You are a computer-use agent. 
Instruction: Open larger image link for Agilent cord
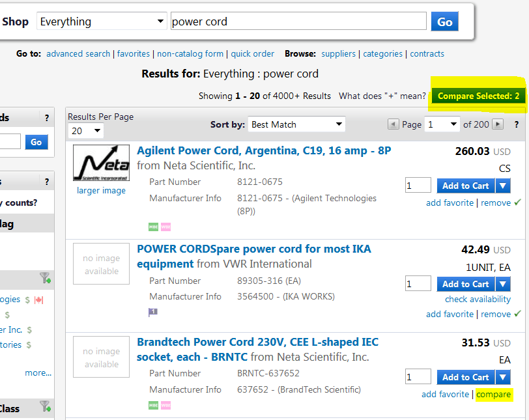[101, 190]
